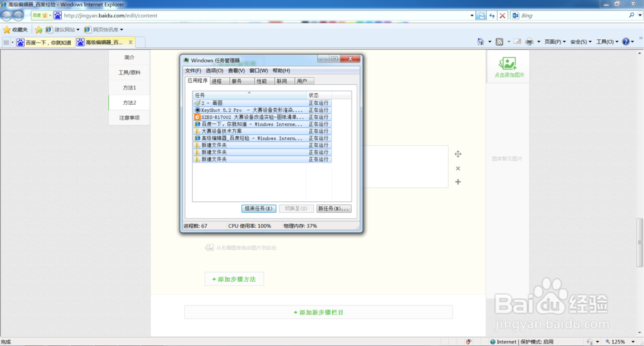Click the 结束任务(E) button
The width and height of the screenshot is (644, 346).
point(259,208)
